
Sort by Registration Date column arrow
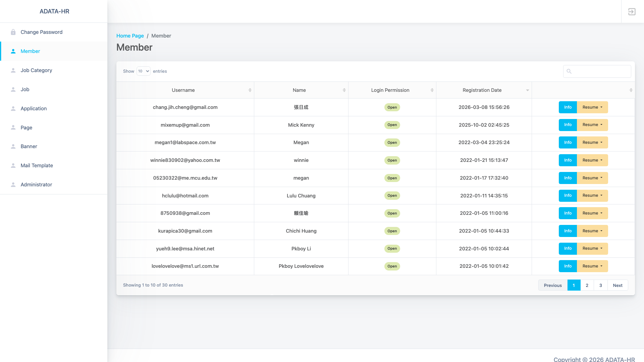coord(527,90)
